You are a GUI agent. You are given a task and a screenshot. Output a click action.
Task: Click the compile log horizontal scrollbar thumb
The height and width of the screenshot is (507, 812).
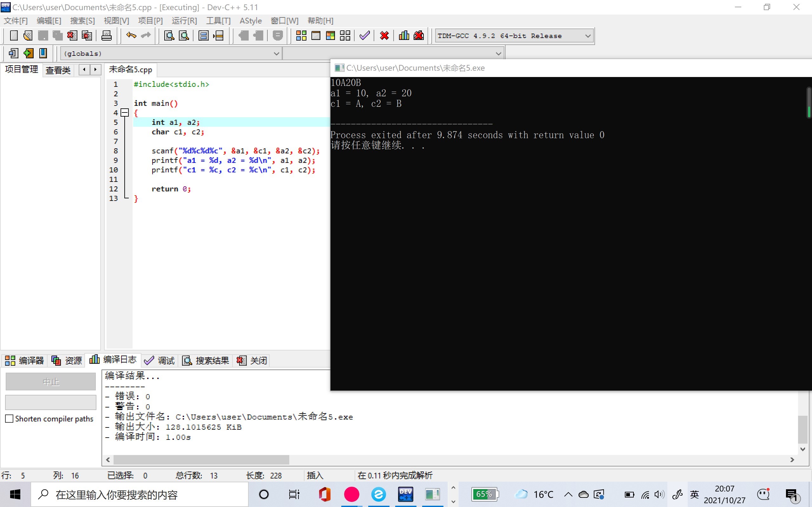pyautogui.click(x=201, y=459)
